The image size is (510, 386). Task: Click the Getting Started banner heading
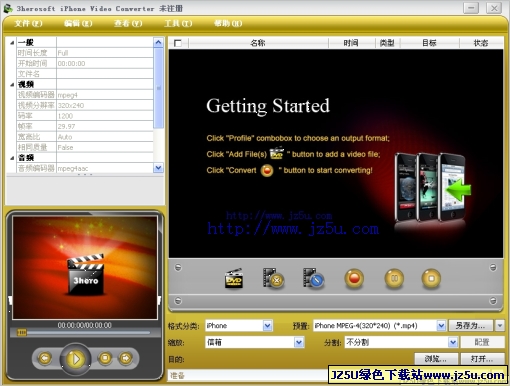point(268,107)
